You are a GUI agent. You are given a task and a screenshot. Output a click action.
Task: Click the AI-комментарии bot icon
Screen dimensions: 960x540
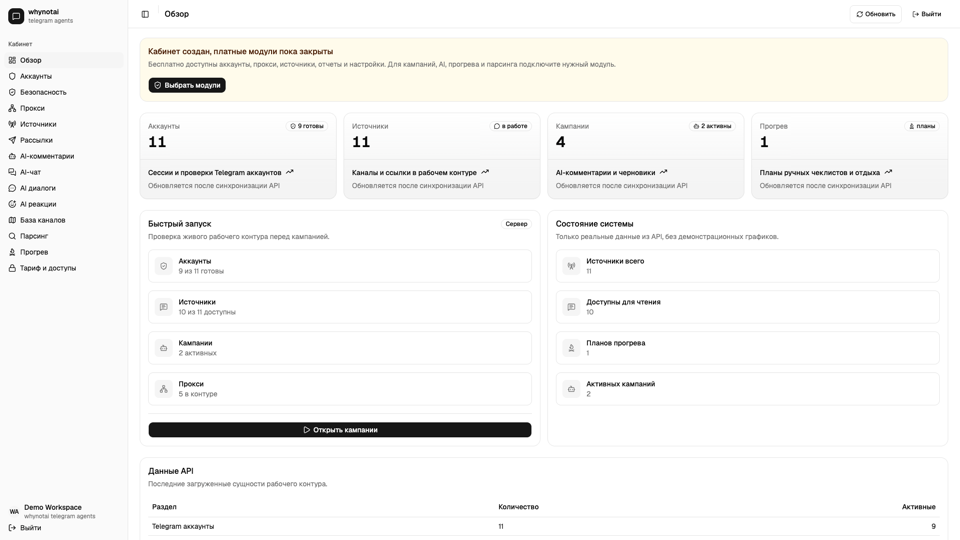(x=12, y=156)
